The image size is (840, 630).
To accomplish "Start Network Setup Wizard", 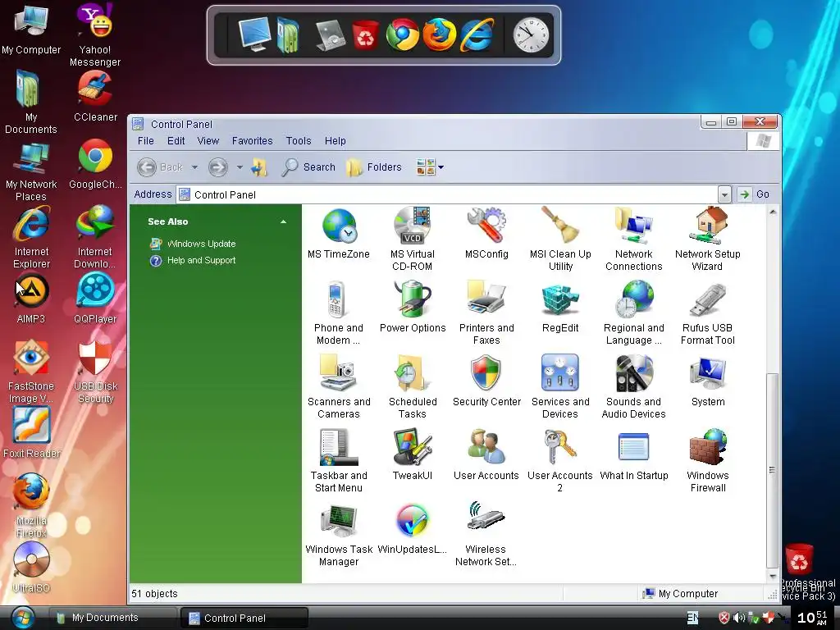I will point(708,239).
